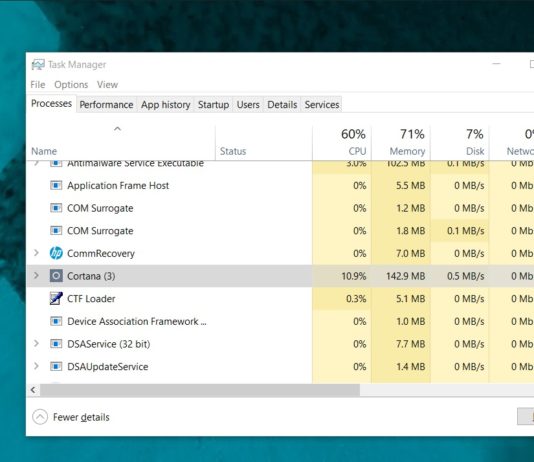Click DSAUpdateService's 1.4 MB memory value
The height and width of the screenshot is (462, 534).
click(x=411, y=367)
